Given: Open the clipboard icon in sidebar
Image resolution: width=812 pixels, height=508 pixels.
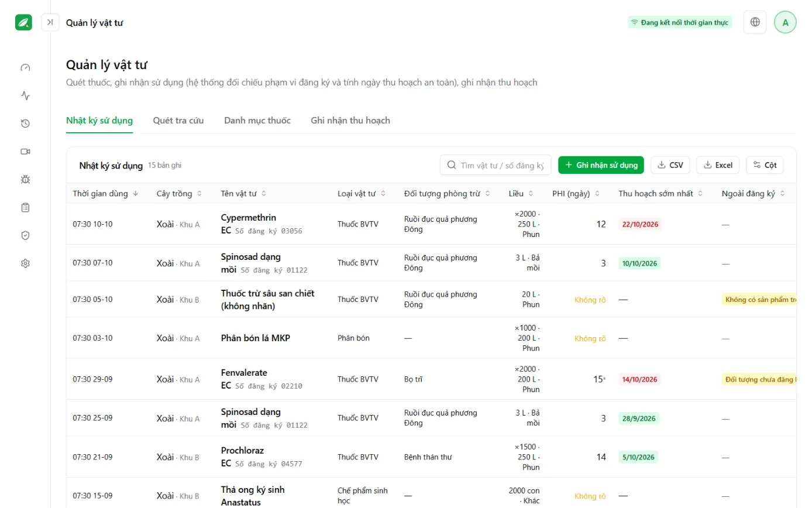Looking at the screenshot, I should [x=25, y=207].
